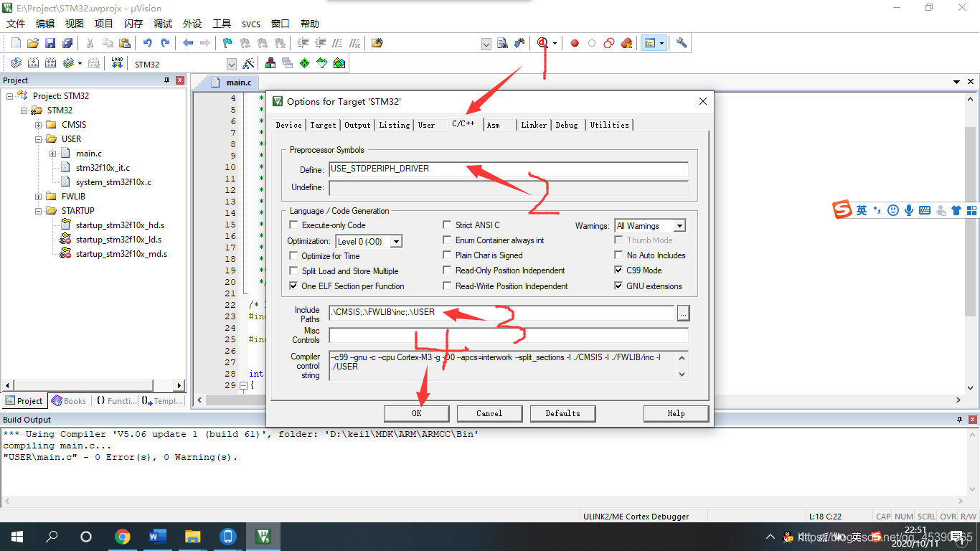The height and width of the screenshot is (551, 980).
Task: Save all files in toolbar
Action: 67,43
